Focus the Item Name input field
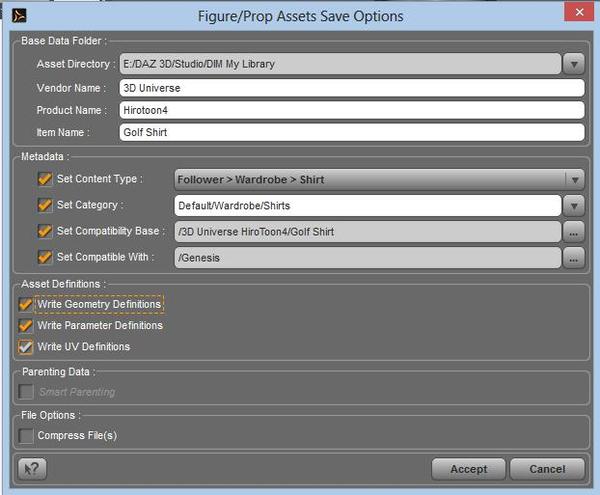Viewport: 600px width, 495px height. [x=350, y=132]
